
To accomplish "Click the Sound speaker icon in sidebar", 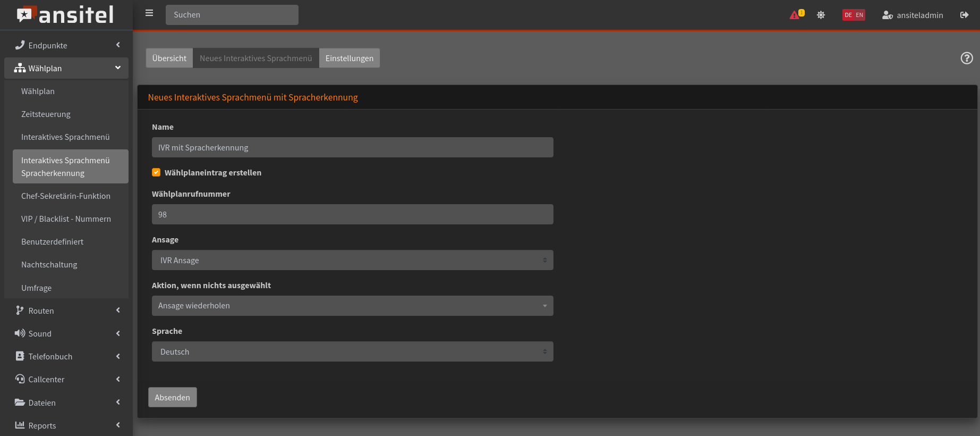I will [20, 333].
